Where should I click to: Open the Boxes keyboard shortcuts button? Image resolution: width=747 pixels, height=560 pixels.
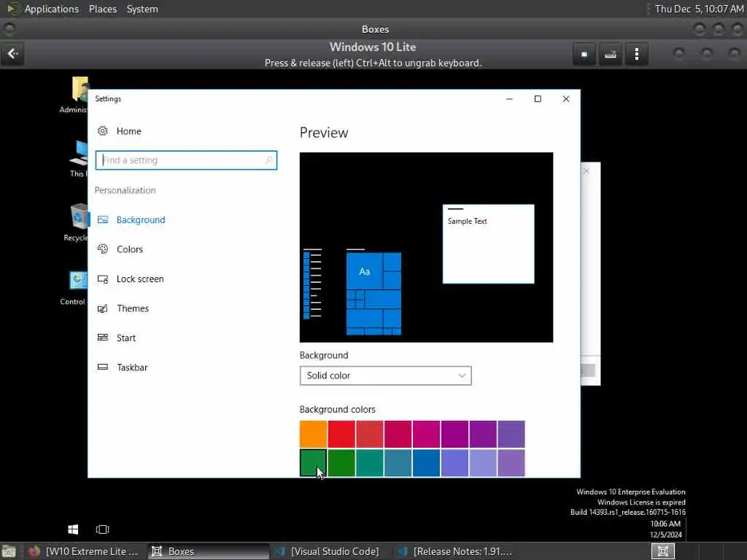(611, 54)
